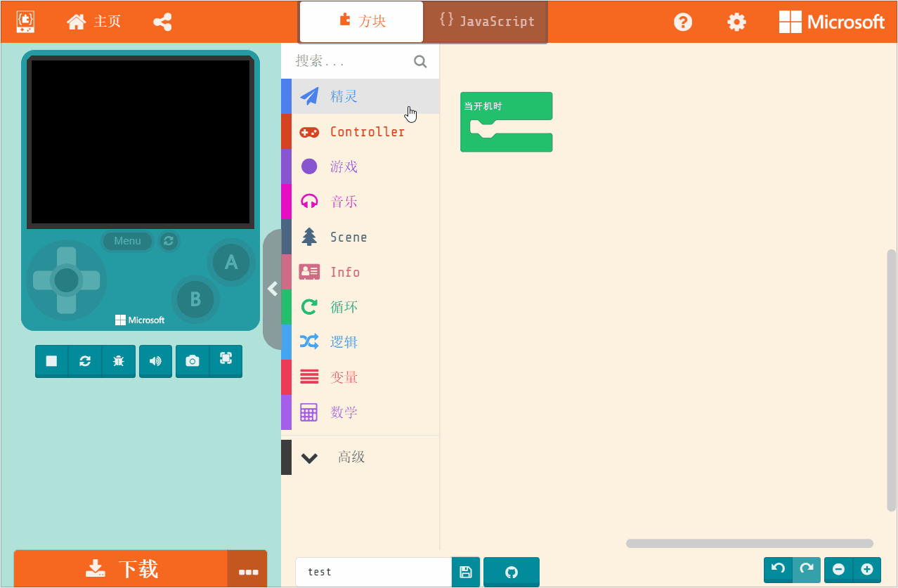Click the Microsoft logo on simulator

coord(140,320)
